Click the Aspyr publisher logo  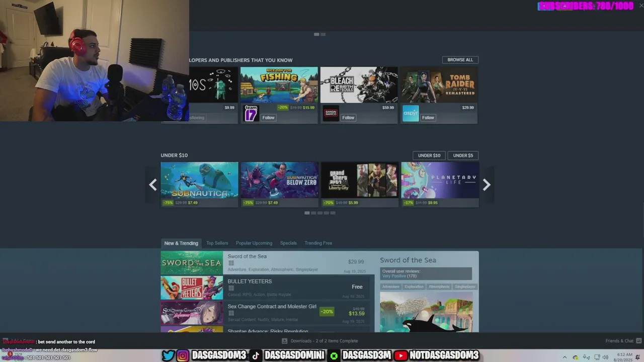(x=411, y=114)
